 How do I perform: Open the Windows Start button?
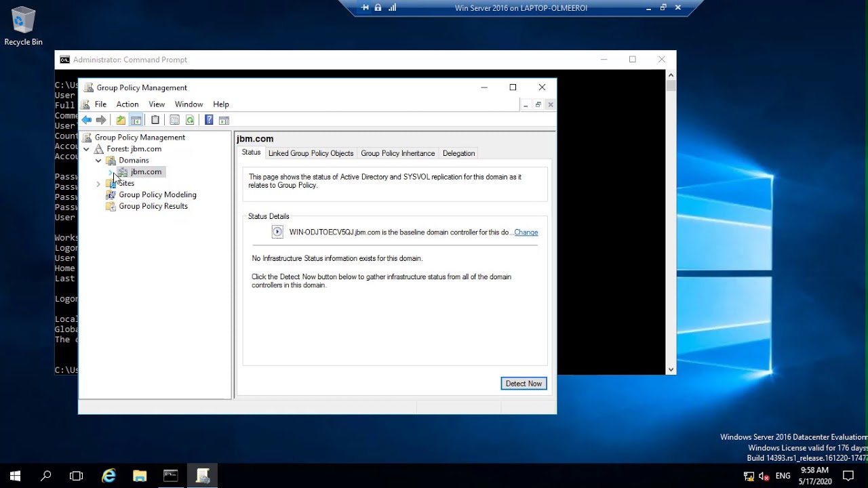(x=15, y=476)
